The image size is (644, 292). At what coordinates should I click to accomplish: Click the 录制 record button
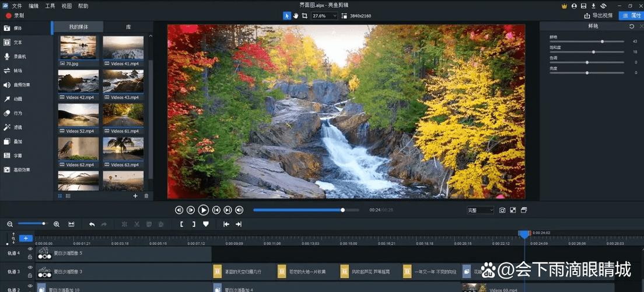pos(15,16)
